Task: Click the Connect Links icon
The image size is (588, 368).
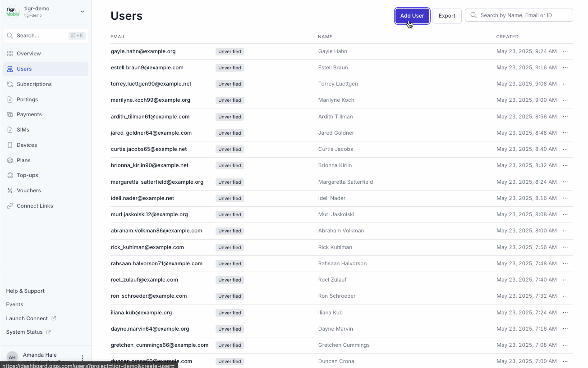Action: coord(10,205)
